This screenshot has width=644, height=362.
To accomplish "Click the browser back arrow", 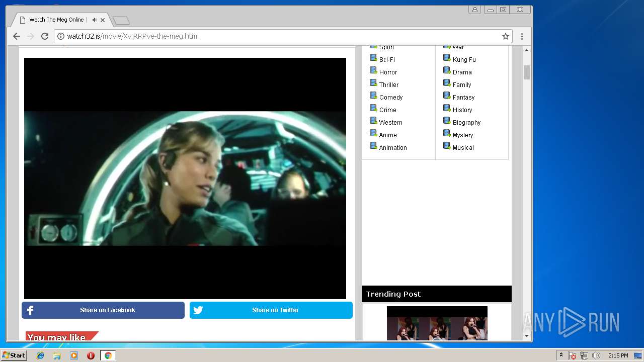I will [16, 36].
